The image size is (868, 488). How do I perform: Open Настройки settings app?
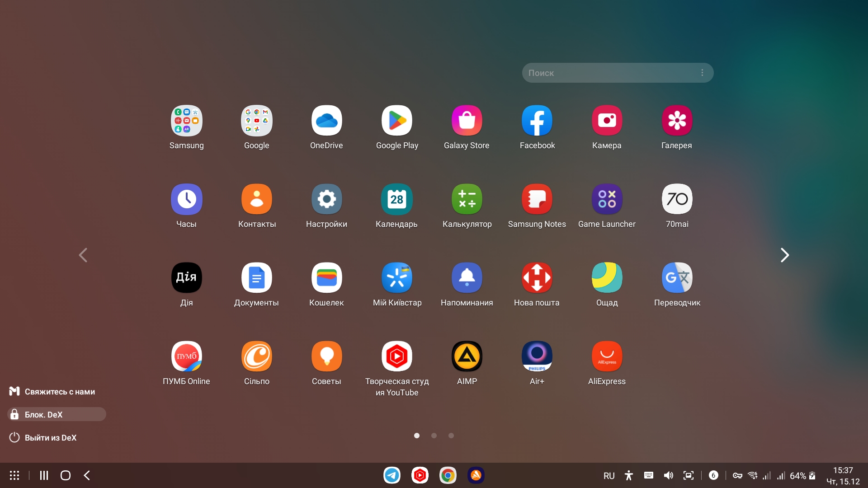(326, 199)
